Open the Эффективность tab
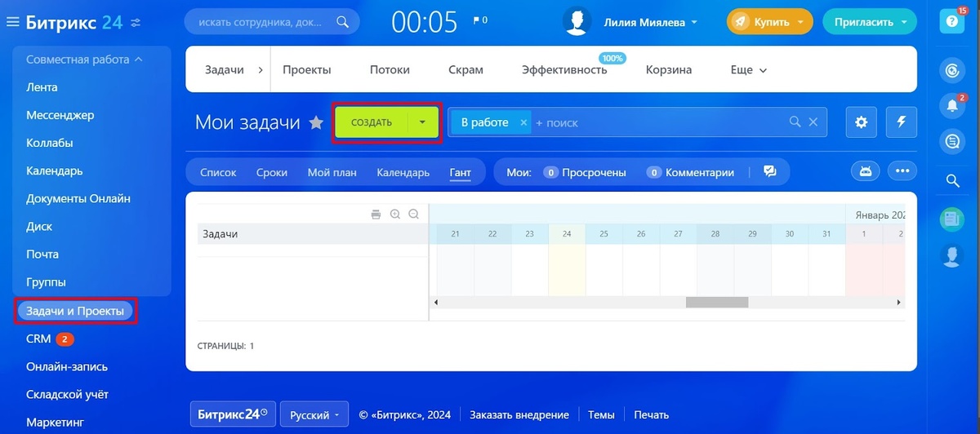This screenshot has height=434, width=980. click(x=564, y=70)
